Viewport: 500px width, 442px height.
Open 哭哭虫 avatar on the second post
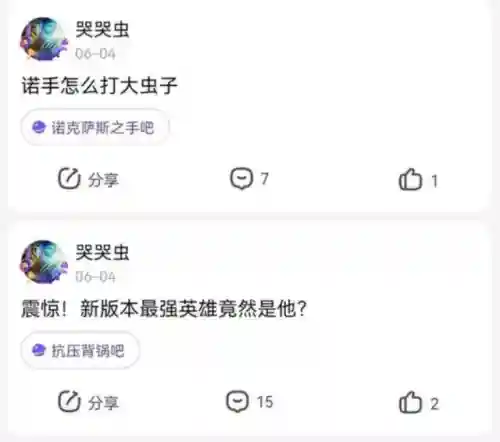coord(43,262)
